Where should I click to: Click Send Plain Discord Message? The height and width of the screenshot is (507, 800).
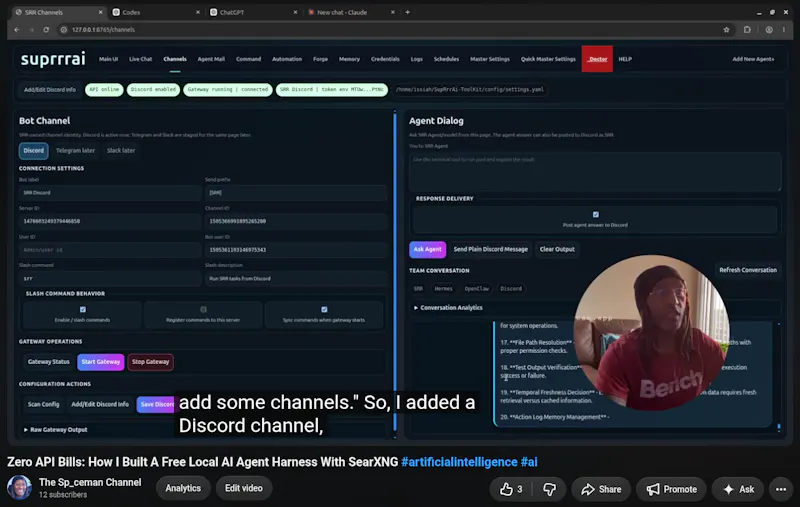490,249
